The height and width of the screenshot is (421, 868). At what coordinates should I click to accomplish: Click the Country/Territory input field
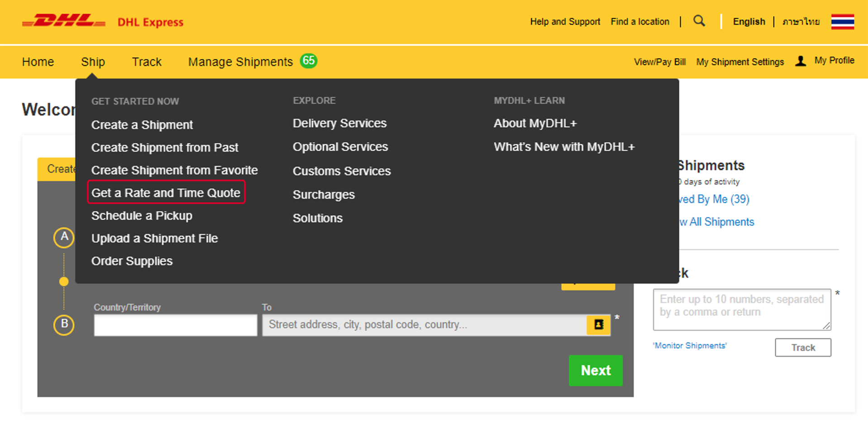[175, 325]
